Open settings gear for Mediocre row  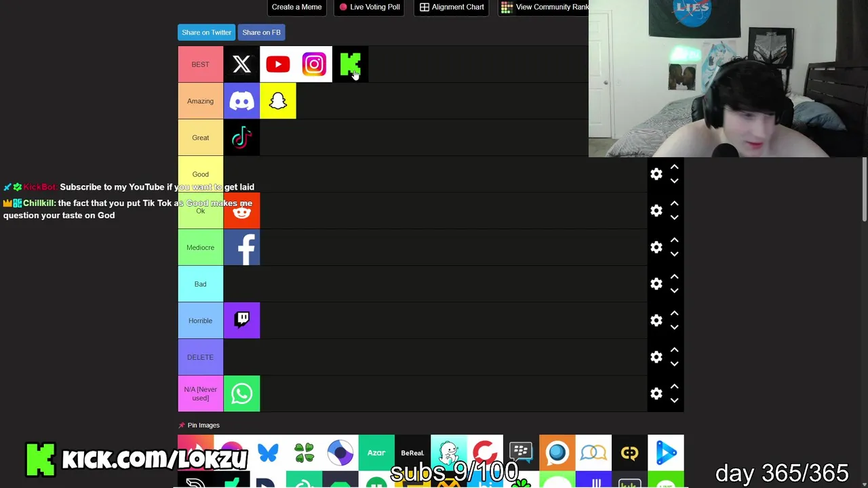click(x=656, y=247)
